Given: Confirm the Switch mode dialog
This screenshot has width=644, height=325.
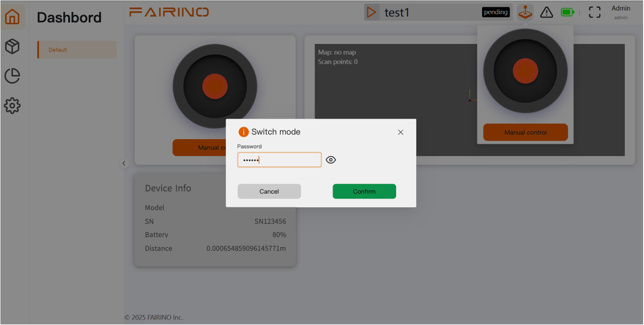Looking at the screenshot, I should click(364, 191).
